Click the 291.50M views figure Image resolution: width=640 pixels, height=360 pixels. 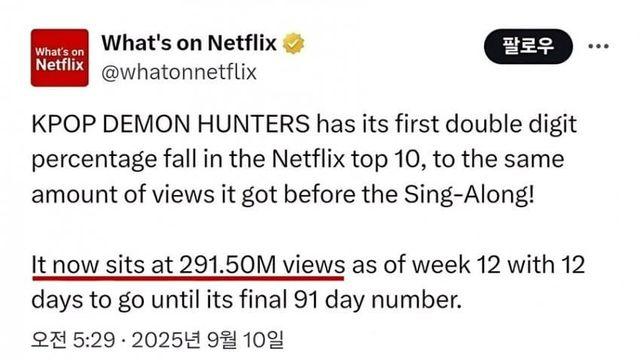[x=262, y=264]
